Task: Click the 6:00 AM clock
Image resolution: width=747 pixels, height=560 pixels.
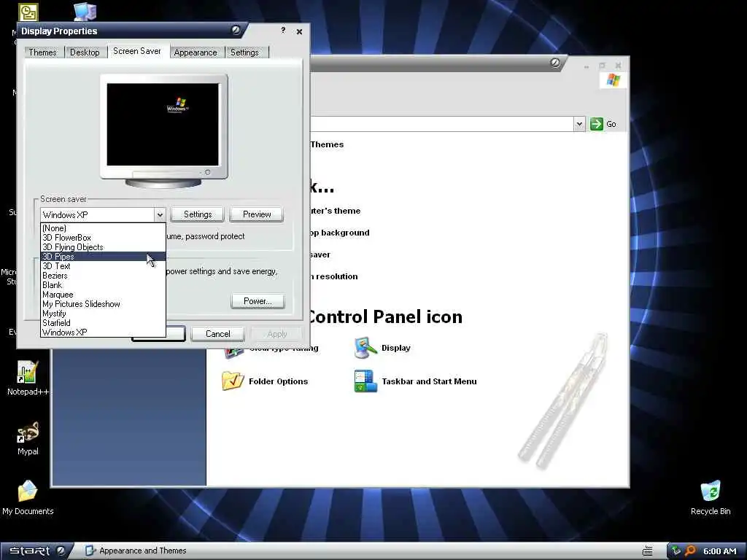Action: 720,551
